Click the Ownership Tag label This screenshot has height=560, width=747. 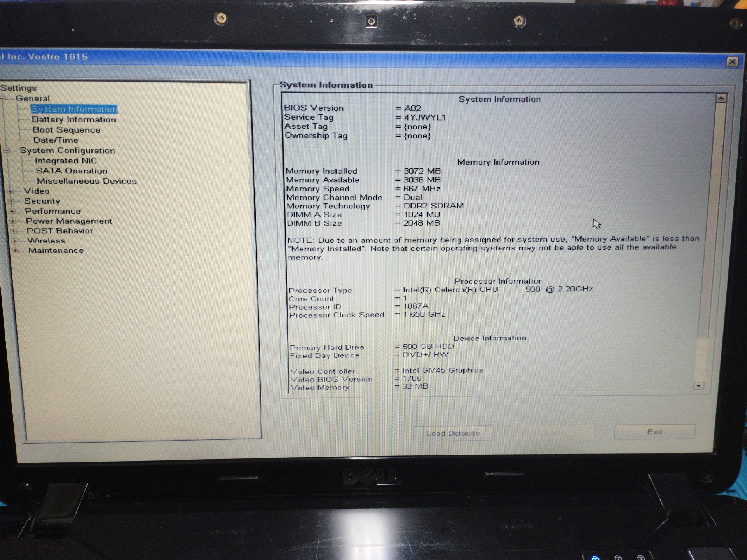316,136
